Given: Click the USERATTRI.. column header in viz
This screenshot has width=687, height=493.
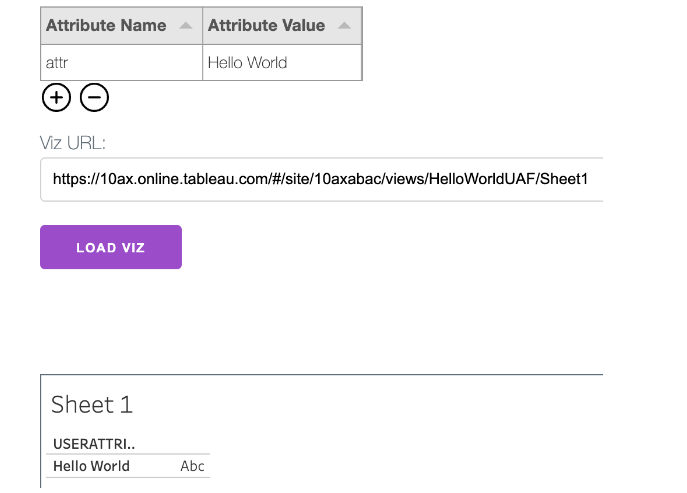Looking at the screenshot, I should [x=94, y=442].
